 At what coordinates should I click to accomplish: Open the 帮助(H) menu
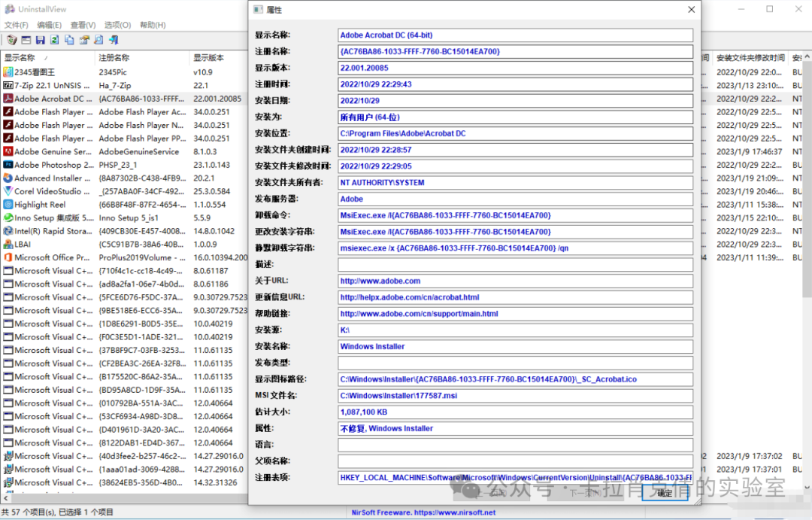(153, 24)
